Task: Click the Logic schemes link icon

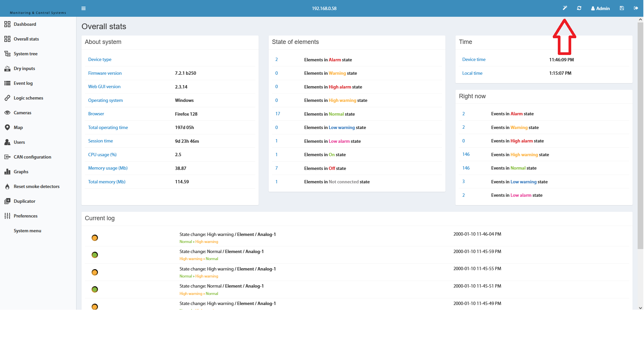Action: point(7,98)
